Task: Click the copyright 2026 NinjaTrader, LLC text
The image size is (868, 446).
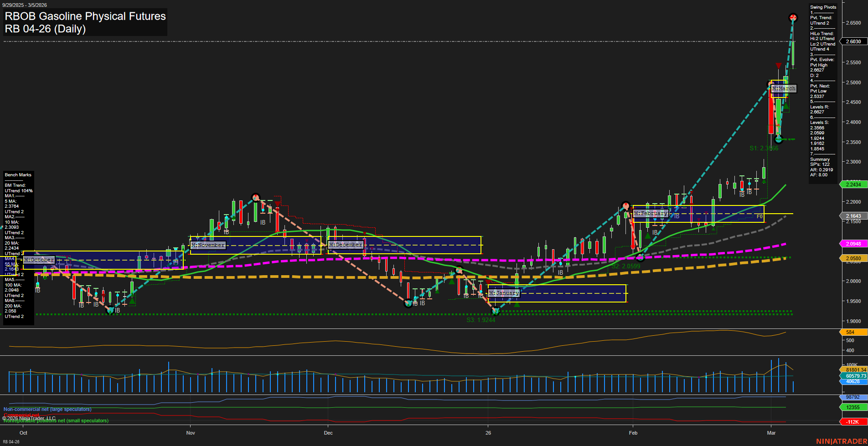Action: [29, 418]
